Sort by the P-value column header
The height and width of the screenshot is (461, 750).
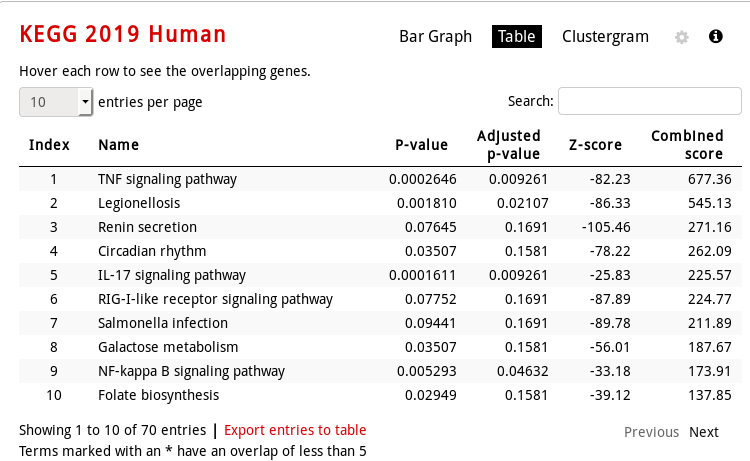pyautogui.click(x=421, y=145)
